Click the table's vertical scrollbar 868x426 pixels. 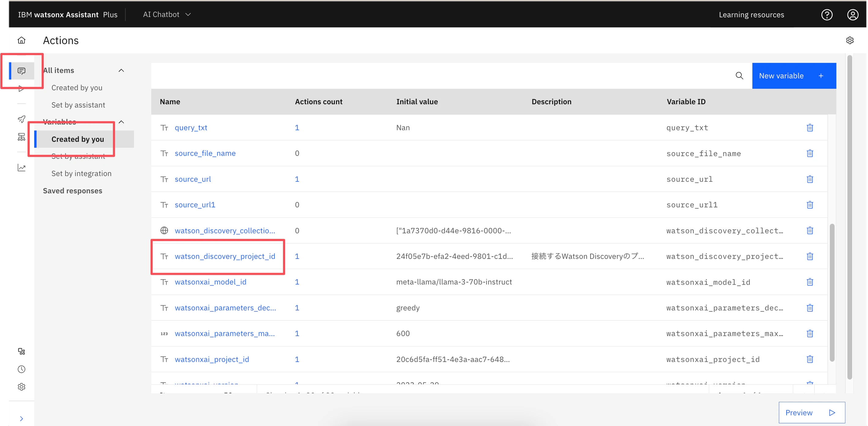tap(832, 292)
